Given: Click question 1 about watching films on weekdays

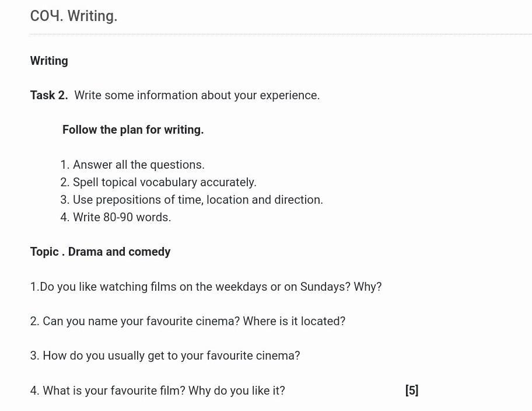Looking at the screenshot, I should 206,287.
